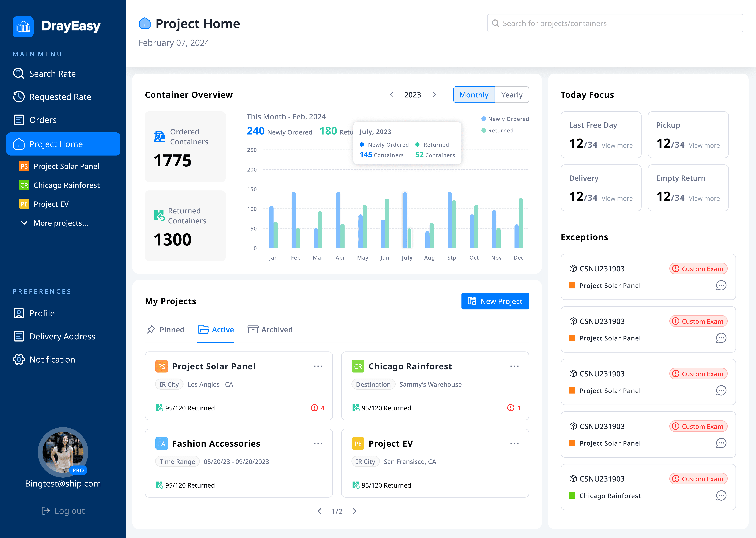Expand More projects in sidebar
This screenshot has height=538, width=756.
(x=61, y=223)
